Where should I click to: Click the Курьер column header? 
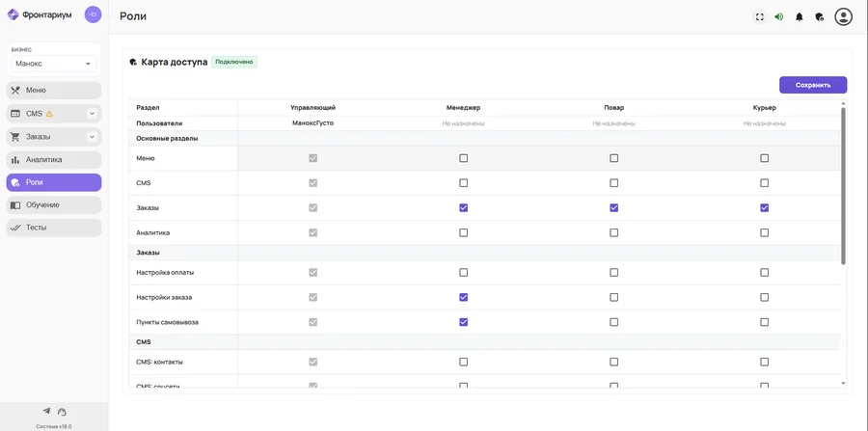[x=765, y=108]
